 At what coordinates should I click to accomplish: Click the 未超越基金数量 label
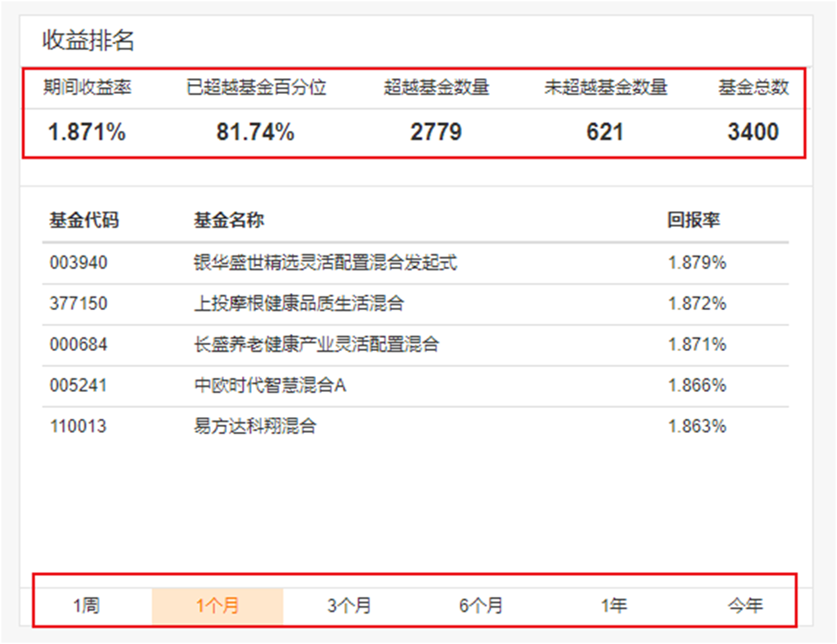point(606,87)
